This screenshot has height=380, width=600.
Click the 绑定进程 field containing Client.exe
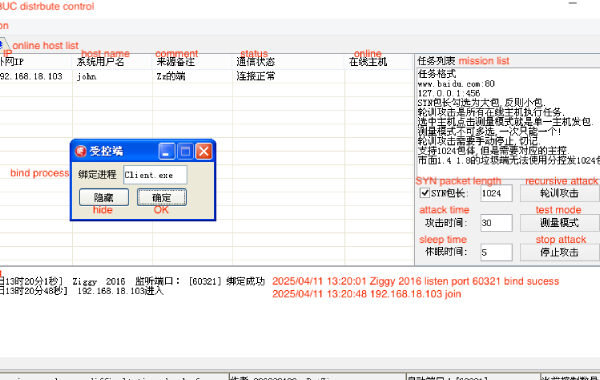pos(155,175)
